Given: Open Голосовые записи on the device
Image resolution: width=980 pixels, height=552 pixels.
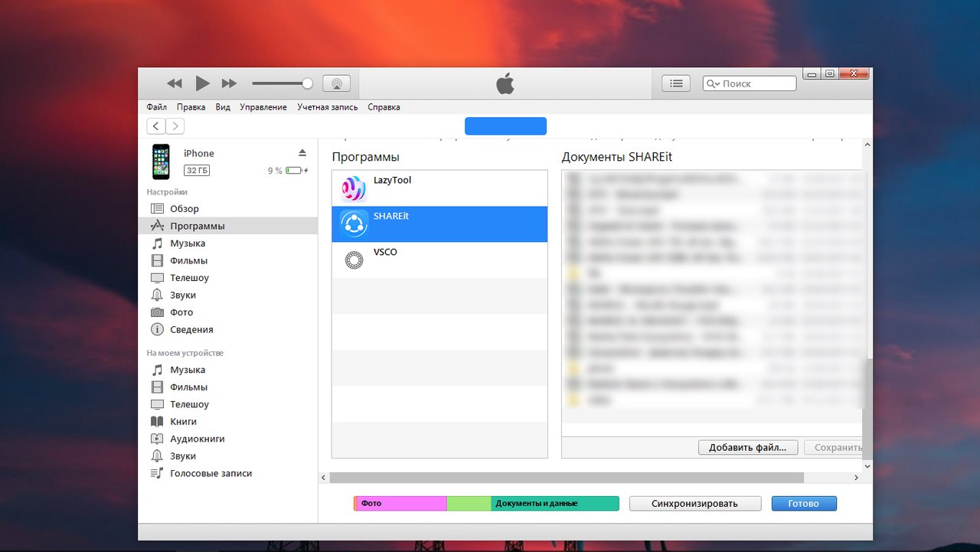Looking at the screenshot, I should pyautogui.click(x=228, y=473).
